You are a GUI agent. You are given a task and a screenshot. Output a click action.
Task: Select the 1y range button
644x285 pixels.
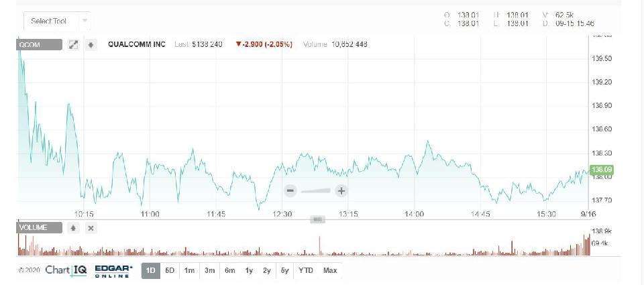pos(249,270)
